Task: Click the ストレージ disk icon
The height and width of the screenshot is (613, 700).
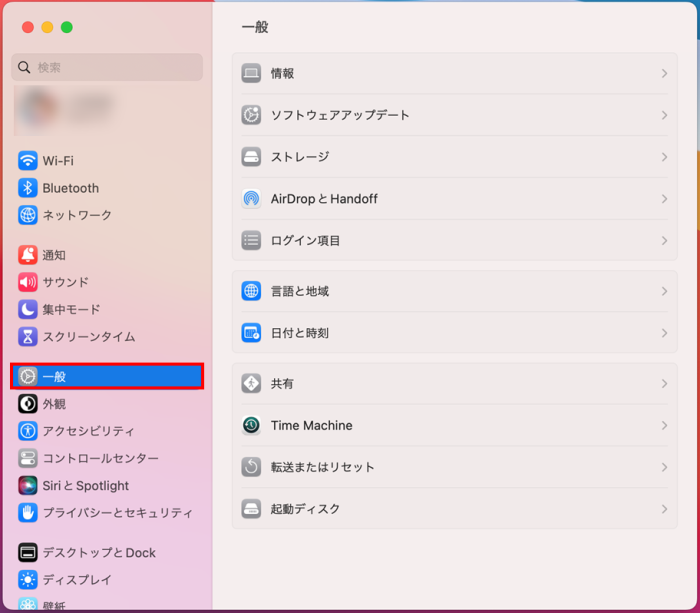Action: point(251,157)
